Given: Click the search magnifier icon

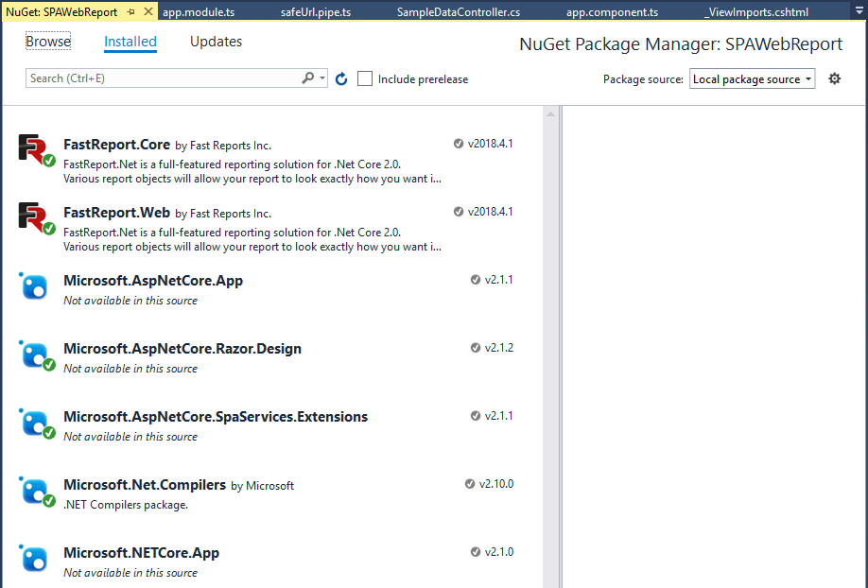Looking at the screenshot, I should tap(307, 78).
